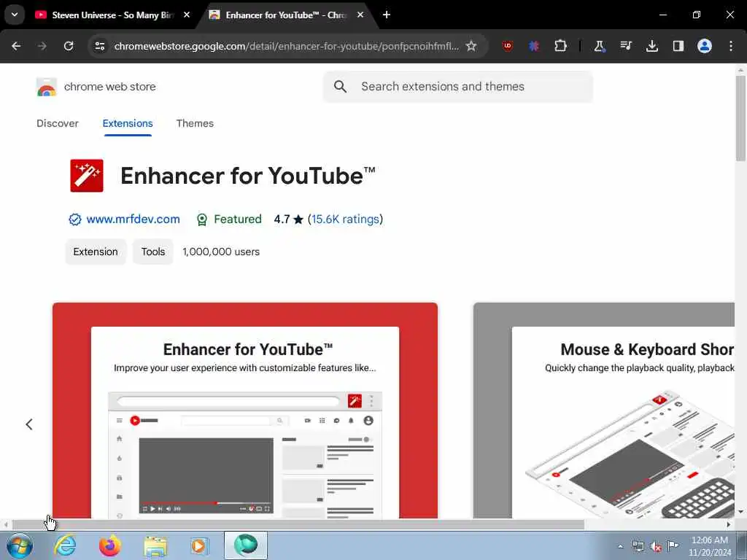Click the Chrome Web Store logo

pyautogui.click(x=46, y=87)
